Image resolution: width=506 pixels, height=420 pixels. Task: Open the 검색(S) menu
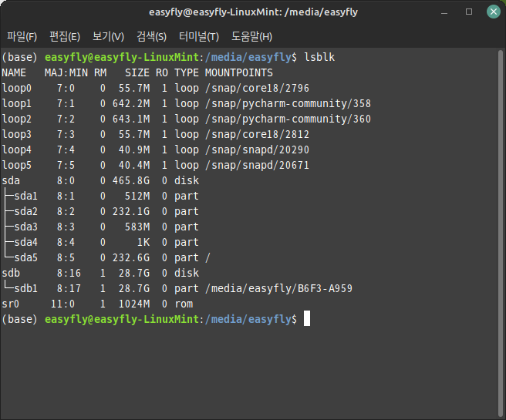coord(151,36)
